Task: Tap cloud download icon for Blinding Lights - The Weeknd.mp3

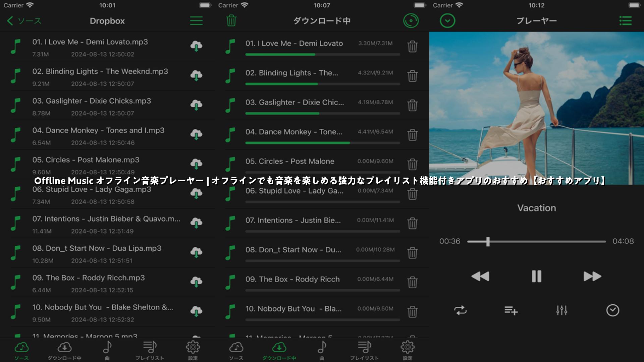Action: coord(196,75)
